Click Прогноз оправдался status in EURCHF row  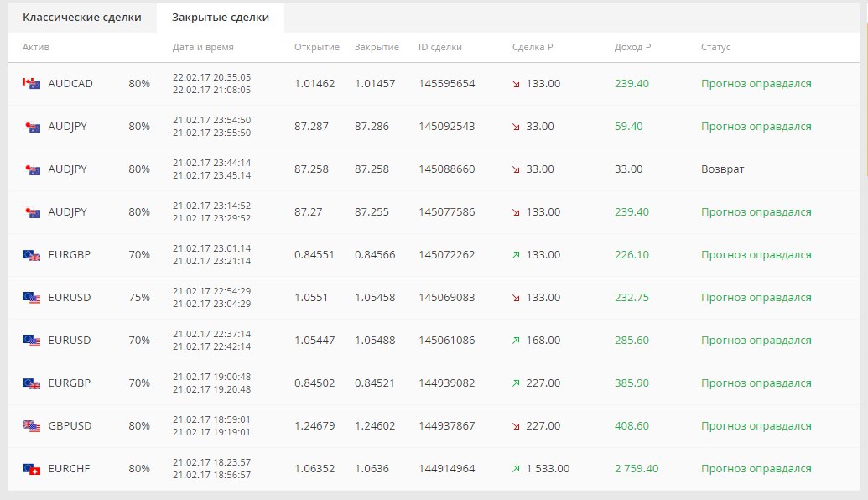tap(756, 469)
